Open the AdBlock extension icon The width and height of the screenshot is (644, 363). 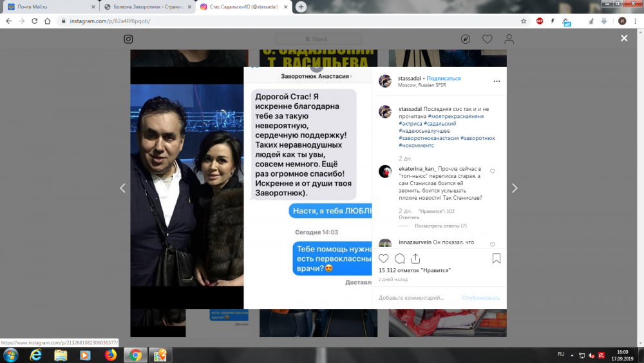539,21
